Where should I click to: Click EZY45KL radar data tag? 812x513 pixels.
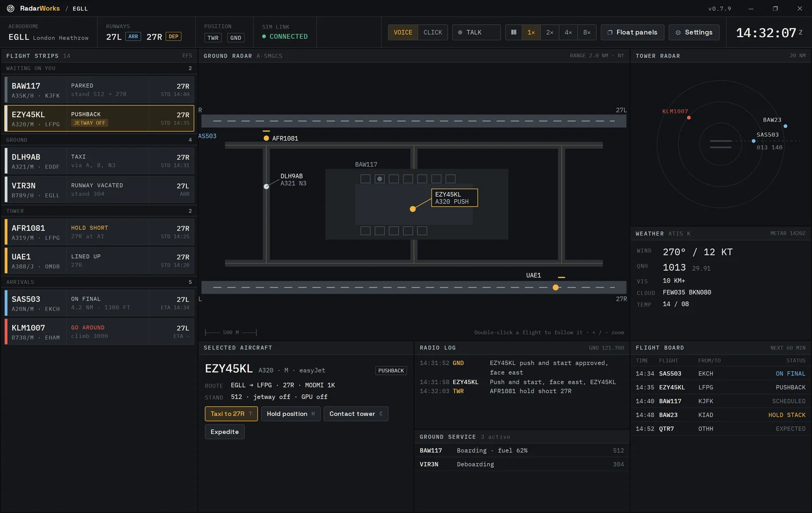(454, 198)
